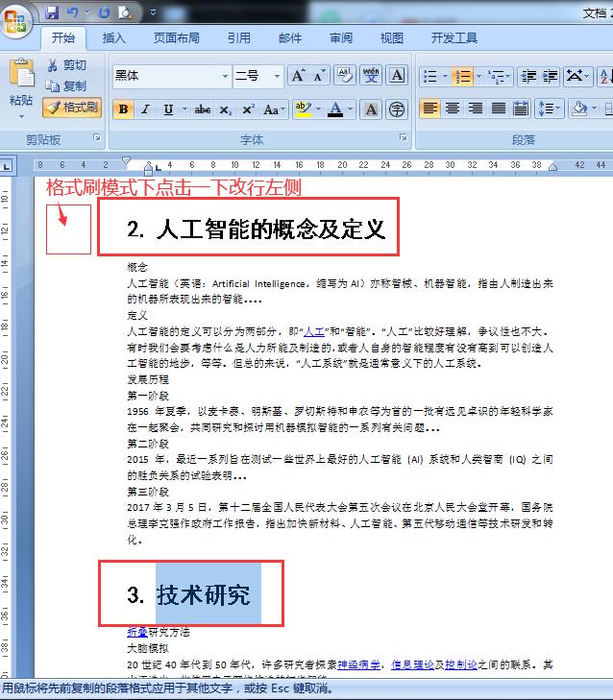This screenshot has height=700, width=613.
Task: Expand the 粘贴 options arrow
Action: click(x=21, y=117)
